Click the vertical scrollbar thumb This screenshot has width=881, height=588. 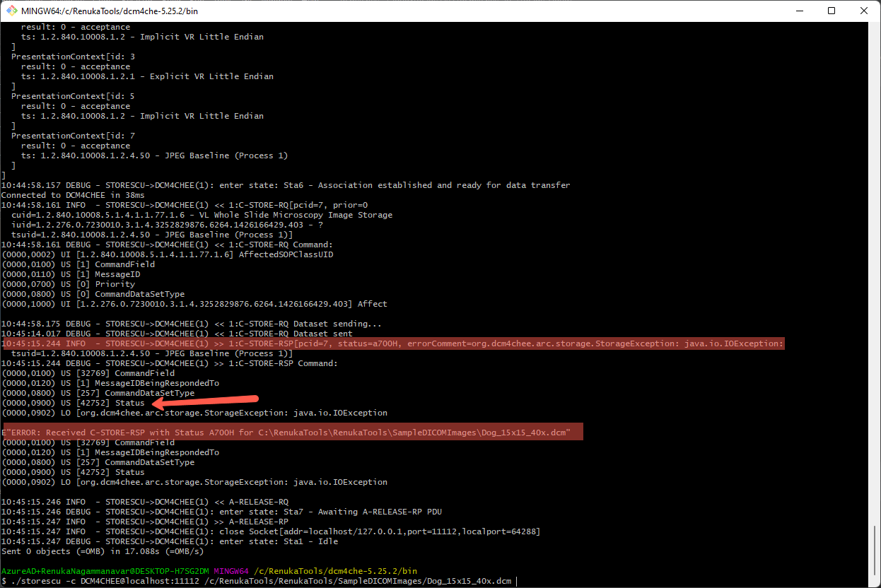pos(875,550)
